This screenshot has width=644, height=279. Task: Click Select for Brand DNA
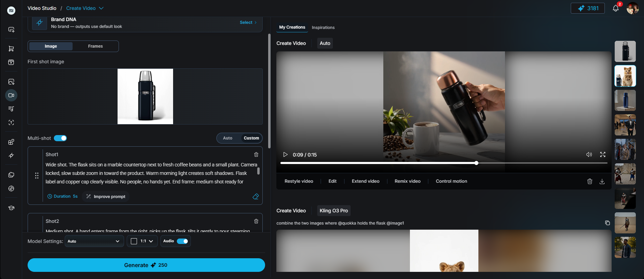click(248, 22)
